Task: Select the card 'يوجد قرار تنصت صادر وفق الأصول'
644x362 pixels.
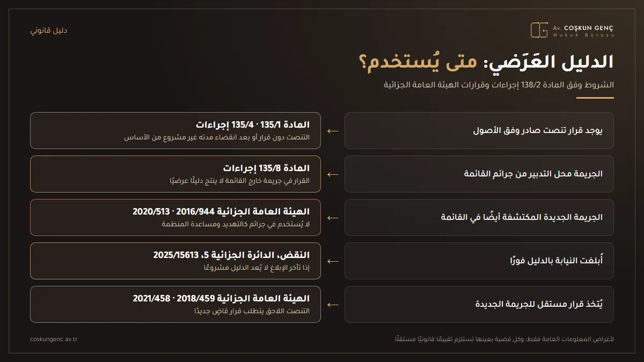Action: point(479,130)
